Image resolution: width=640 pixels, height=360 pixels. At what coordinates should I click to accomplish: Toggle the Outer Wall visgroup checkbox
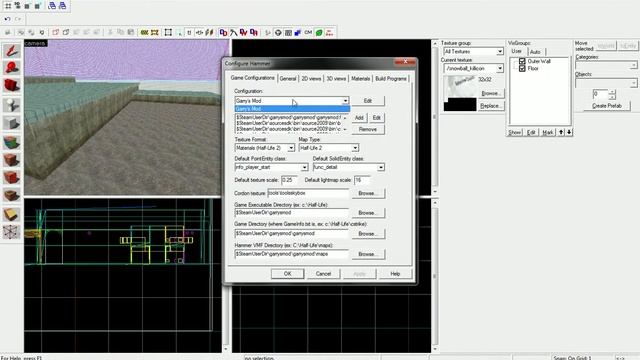522,61
